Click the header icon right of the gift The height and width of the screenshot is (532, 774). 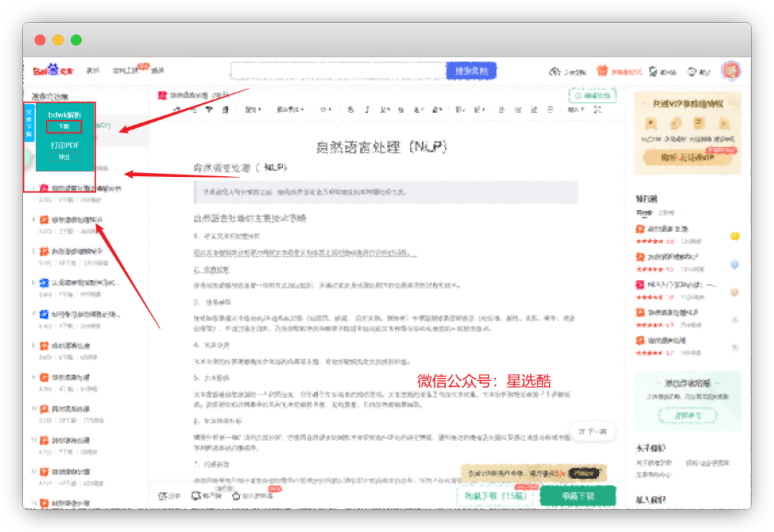coord(653,72)
